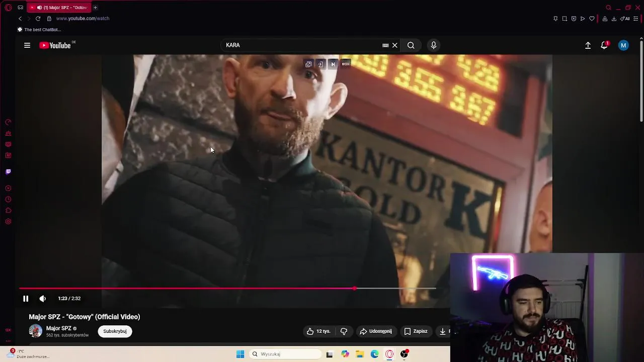Start voice search with the microphone
This screenshot has height=362, width=644.
click(434, 45)
